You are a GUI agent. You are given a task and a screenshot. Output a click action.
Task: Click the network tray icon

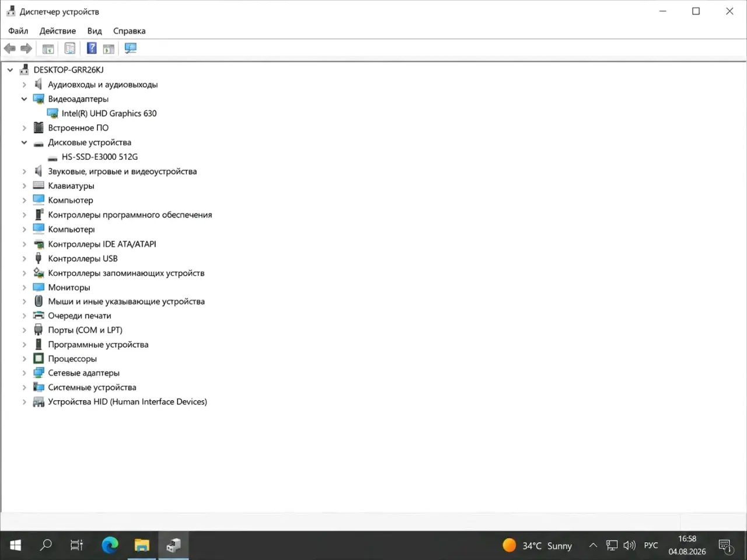tap(612, 545)
